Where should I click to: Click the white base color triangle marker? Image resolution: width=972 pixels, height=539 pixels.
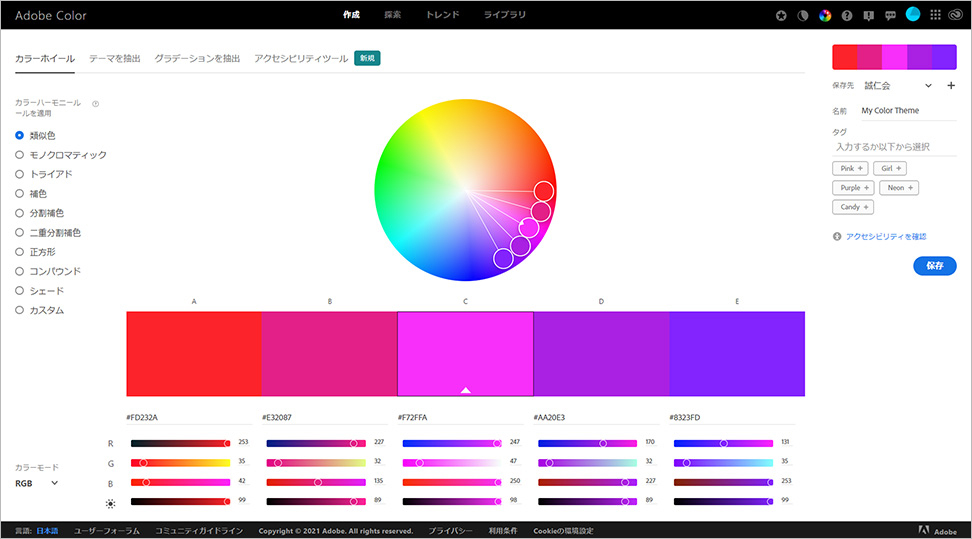click(x=466, y=390)
